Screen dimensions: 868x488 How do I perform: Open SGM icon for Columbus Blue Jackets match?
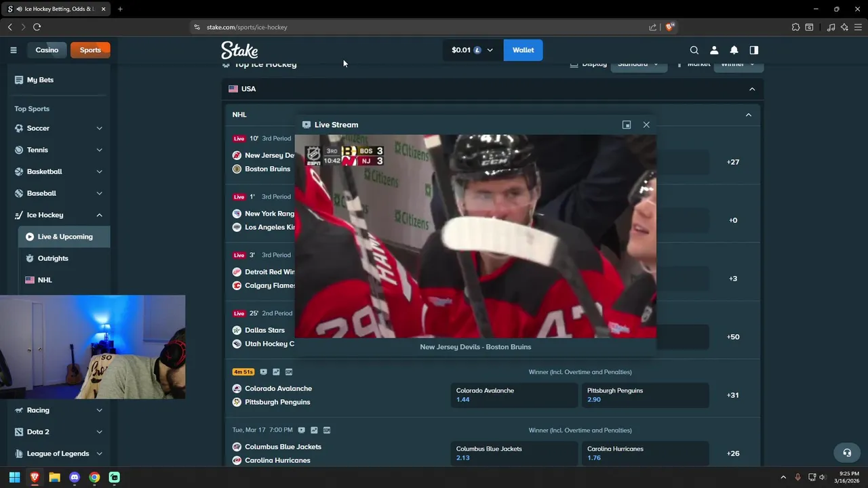pos(327,430)
